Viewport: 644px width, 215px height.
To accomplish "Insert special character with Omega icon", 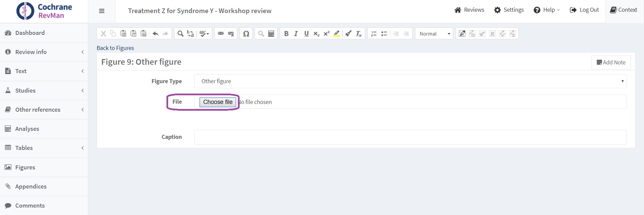I will (246, 34).
